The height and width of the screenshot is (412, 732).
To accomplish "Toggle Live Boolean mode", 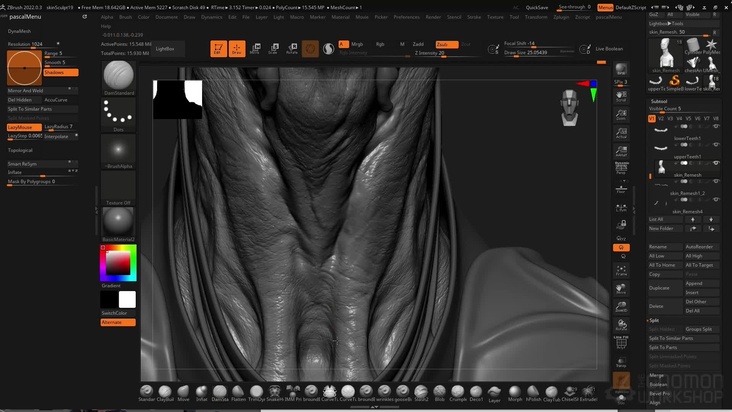I will 608,49.
